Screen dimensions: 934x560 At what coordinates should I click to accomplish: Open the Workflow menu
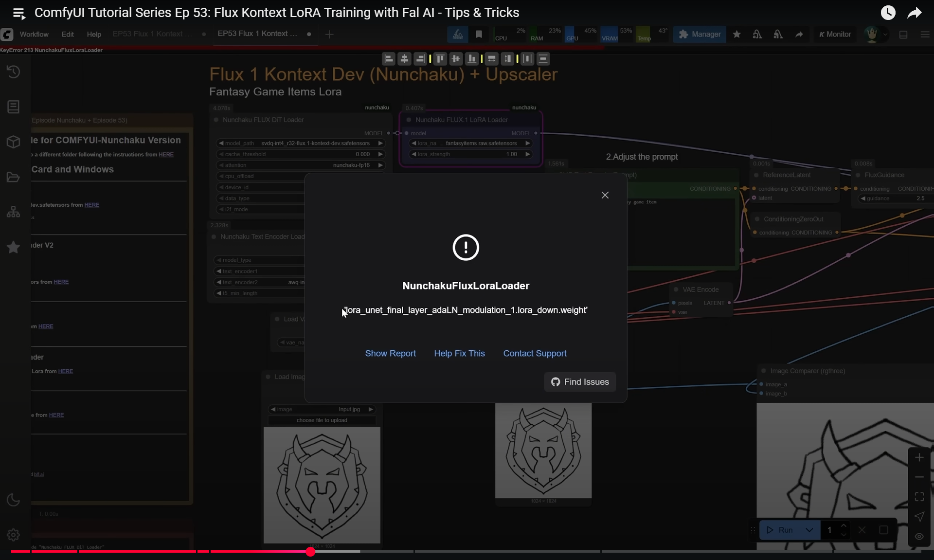tap(34, 34)
